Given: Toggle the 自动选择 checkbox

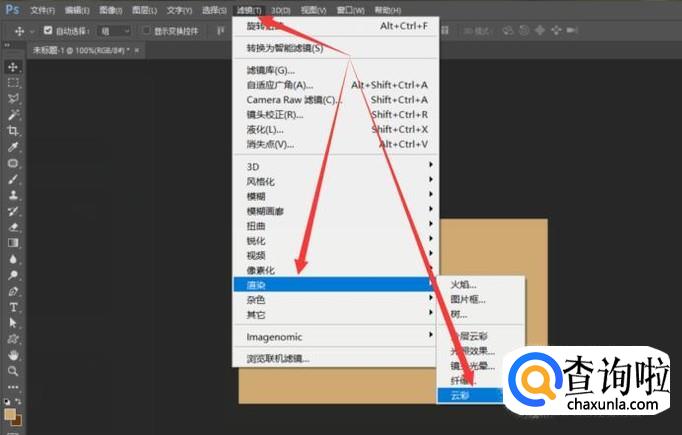Looking at the screenshot, I should tap(48, 30).
